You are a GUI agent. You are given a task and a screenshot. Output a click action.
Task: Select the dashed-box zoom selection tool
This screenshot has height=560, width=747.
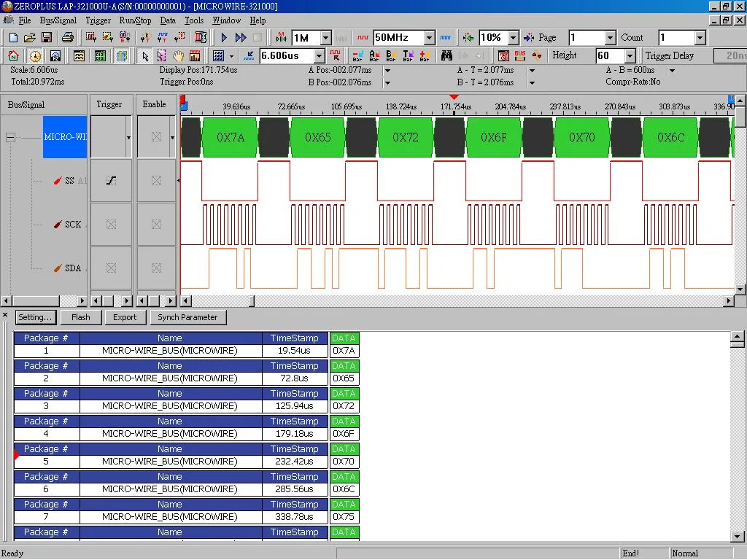point(161,55)
